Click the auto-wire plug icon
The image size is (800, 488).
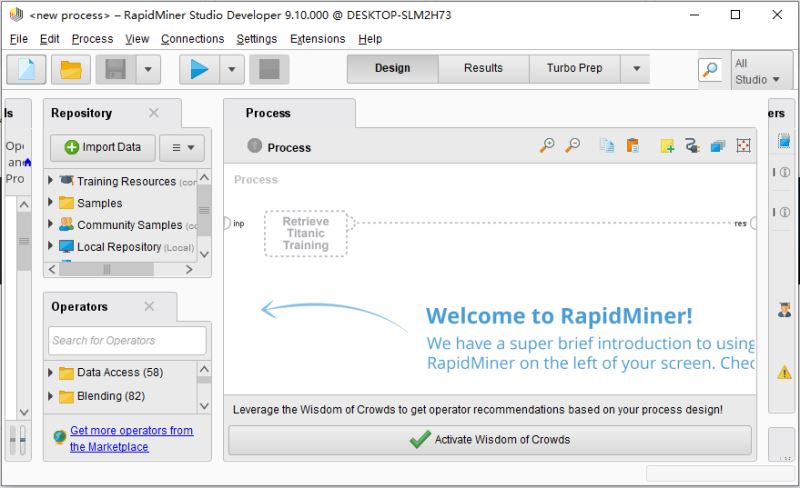point(692,146)
